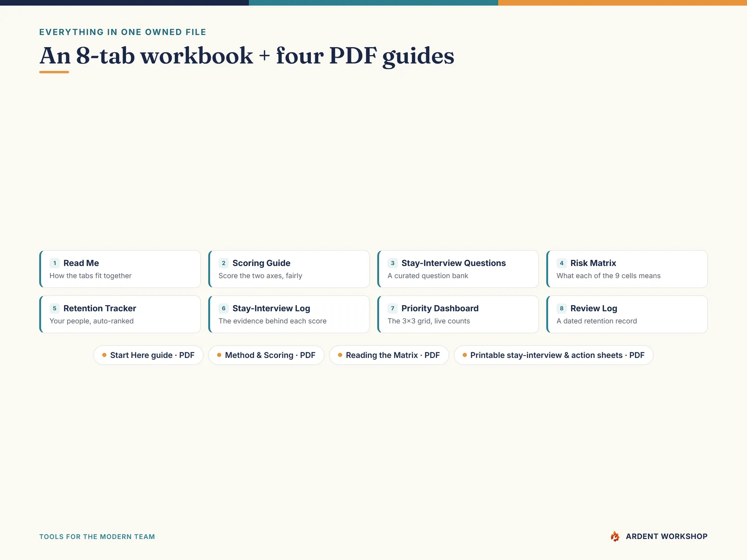747x560 pixels.
Task: Click 'How the tabs fit together' text
Action: coord(91,276)
